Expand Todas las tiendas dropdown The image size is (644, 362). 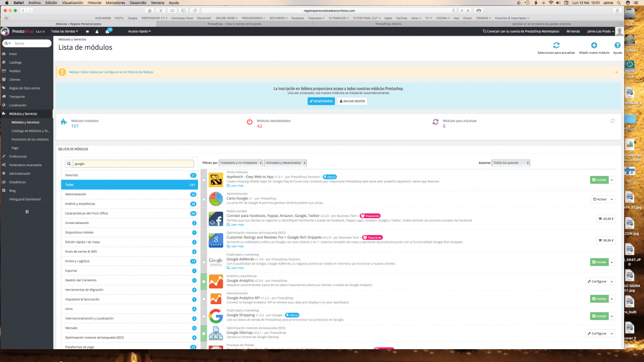click(64, 31)
